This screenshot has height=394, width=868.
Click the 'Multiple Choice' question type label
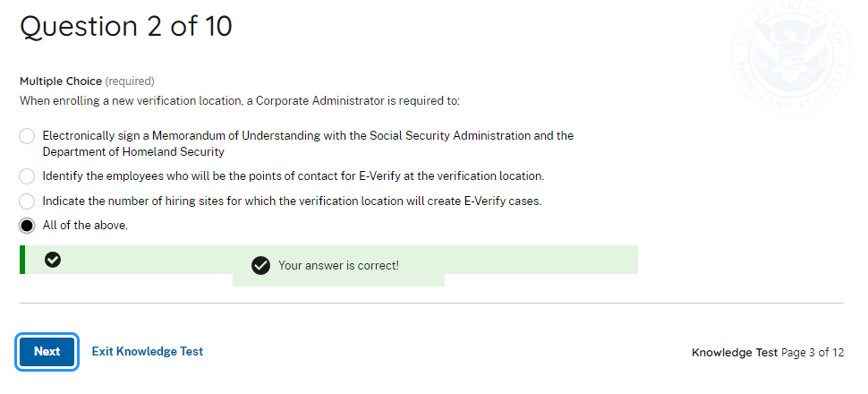coord(61,81)
